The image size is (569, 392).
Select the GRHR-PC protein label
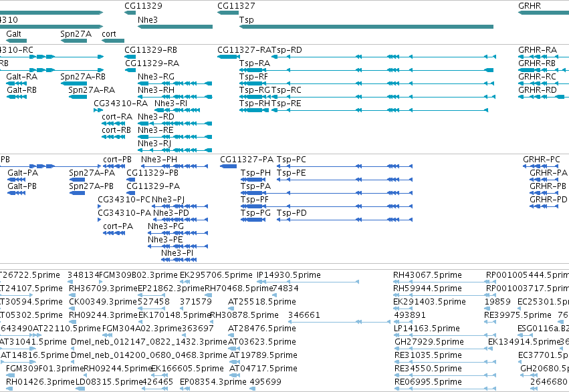[x=542, y=160]
